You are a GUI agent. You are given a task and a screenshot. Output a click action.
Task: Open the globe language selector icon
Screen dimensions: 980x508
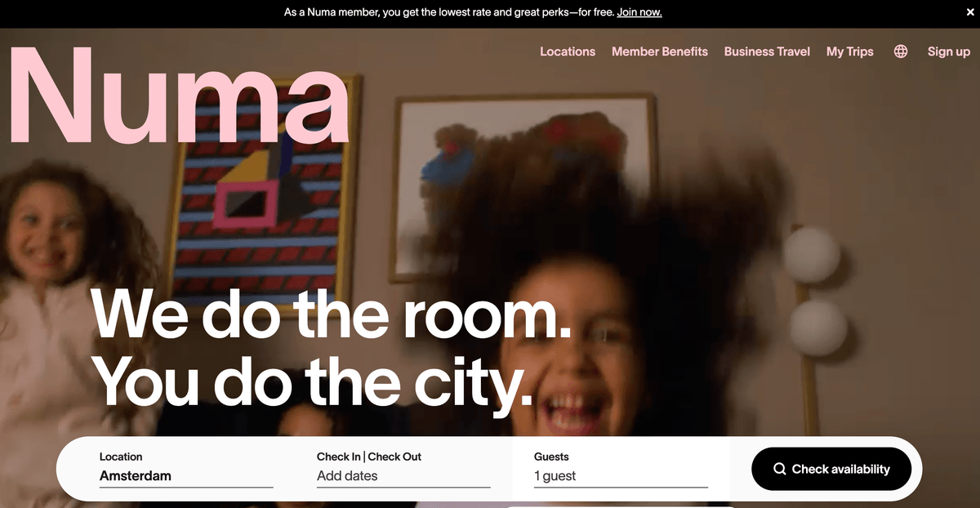pos(901,51)
